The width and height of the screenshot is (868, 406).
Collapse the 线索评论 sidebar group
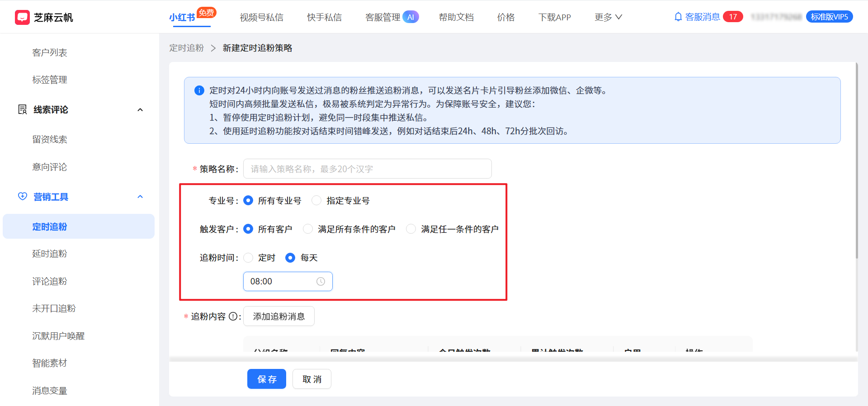140,110
